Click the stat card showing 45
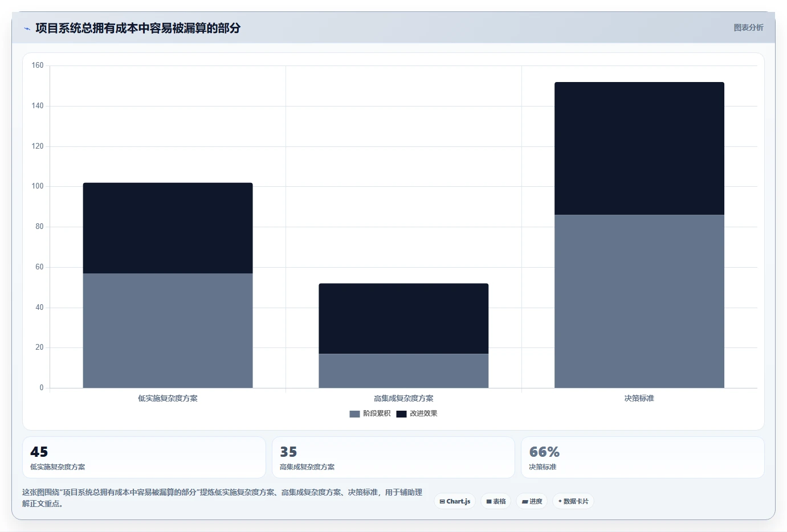Image resolution: width=787 pixels, height=532 pixels. [x=144, y=457]
